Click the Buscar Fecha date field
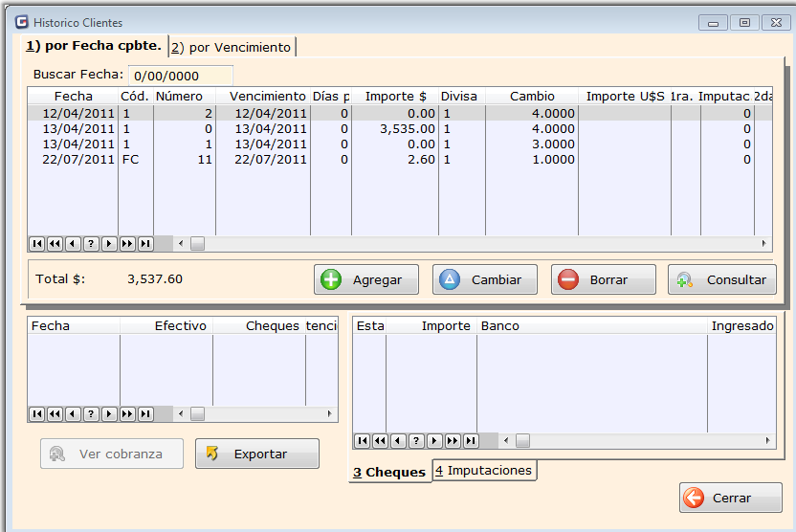The height and width of the screenshot is (532, 796). pos(180,76)
